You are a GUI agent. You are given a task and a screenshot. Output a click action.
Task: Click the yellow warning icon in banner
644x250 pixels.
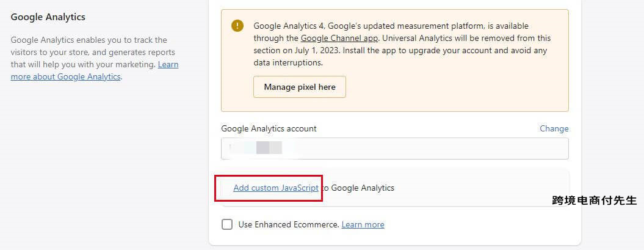coord(237,26)
